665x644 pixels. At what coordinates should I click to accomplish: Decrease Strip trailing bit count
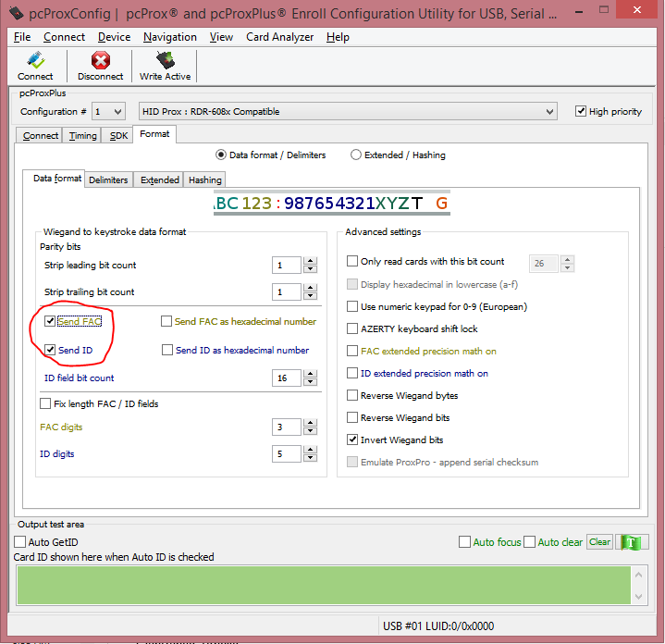[311, 296]
